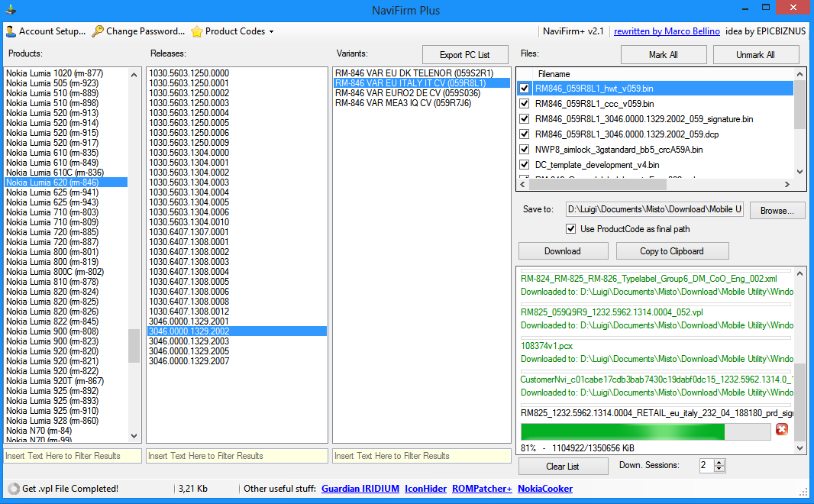814x504 pixels.
Task: Select Nokia Lumia 822 (rm-845) product
Action: (66, 321)
